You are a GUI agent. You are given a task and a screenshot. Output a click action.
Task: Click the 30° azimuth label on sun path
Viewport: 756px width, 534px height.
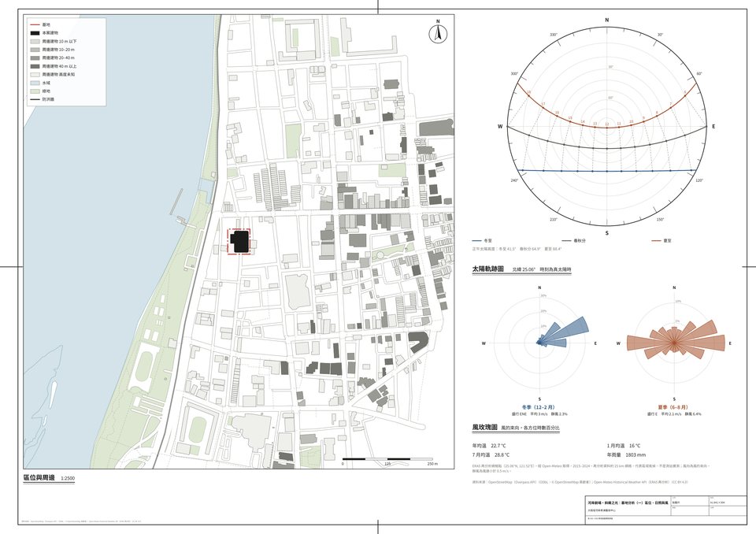point(660,35)
